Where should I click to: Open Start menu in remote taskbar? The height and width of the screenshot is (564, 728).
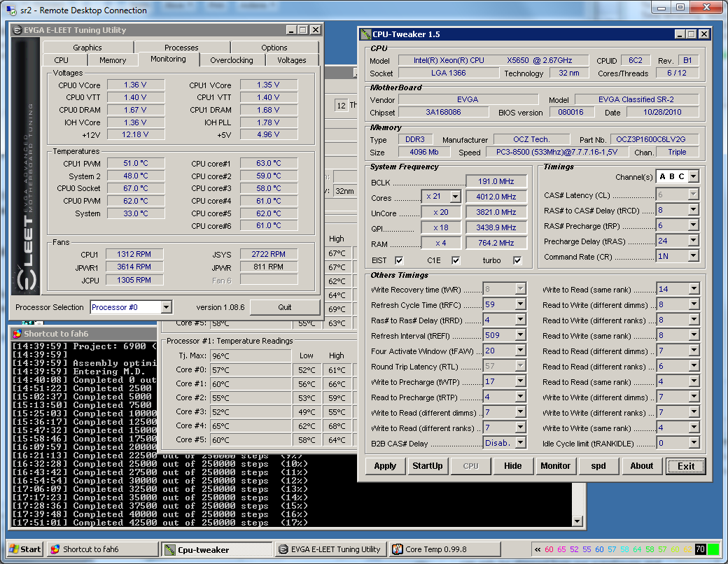(x=25, y=549)
